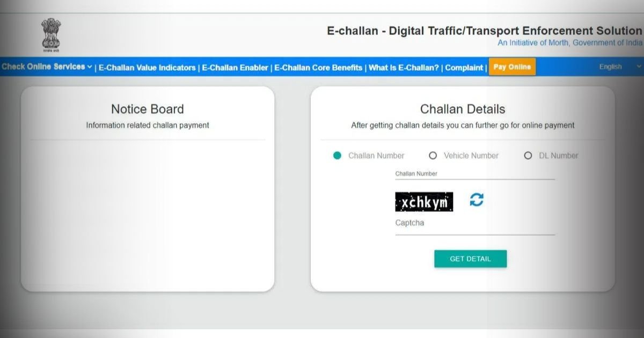Click the captcha code image

424,201
